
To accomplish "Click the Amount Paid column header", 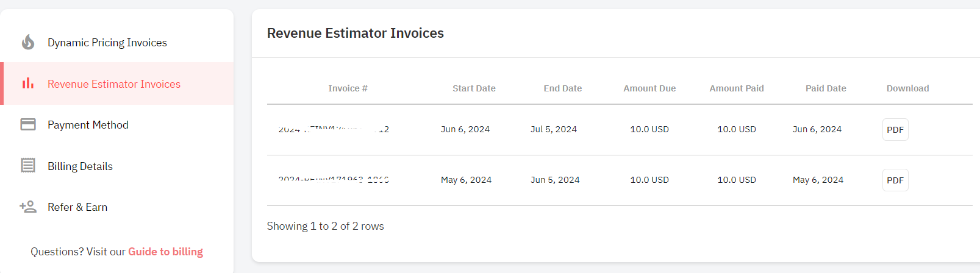I will coord(737,88).
